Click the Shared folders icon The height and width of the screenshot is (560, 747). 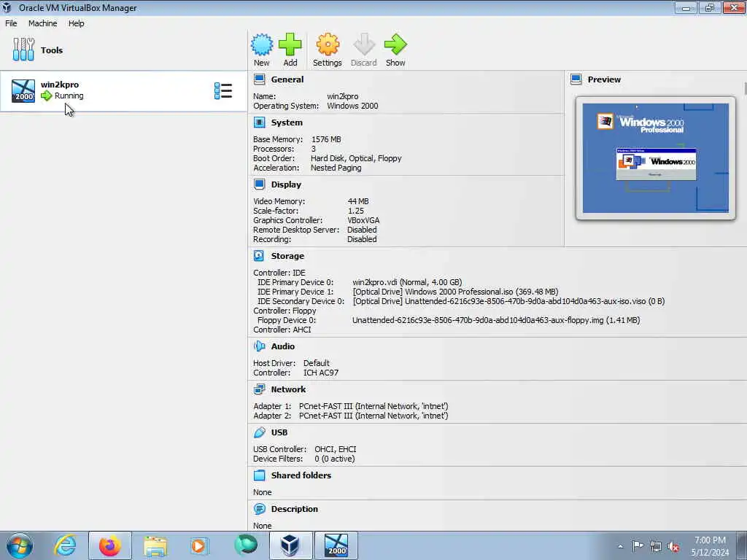tap(259, 475)
